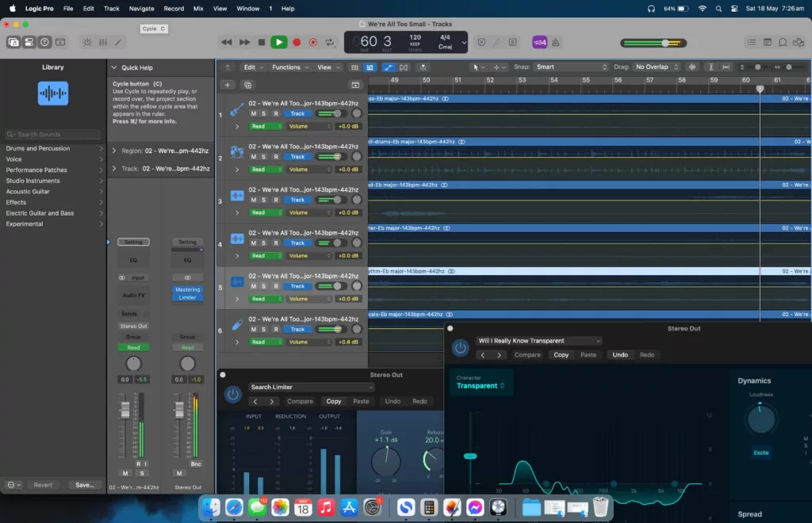Viewport: 812px width, 523px height.
Task: Add a new track with plus button
Action: pos(228,85)
